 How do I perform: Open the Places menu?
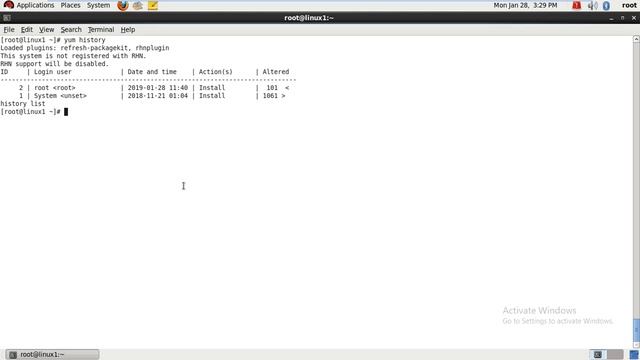tap(70, 5)
